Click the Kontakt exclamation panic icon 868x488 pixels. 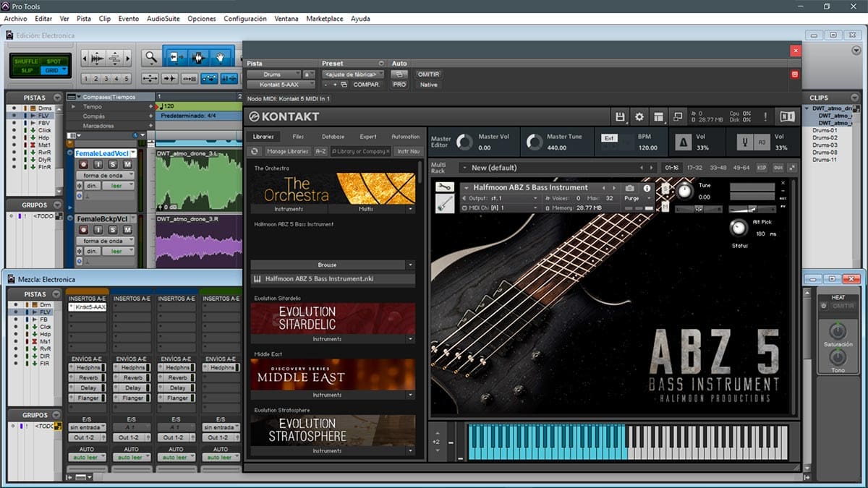coord(765,116)
